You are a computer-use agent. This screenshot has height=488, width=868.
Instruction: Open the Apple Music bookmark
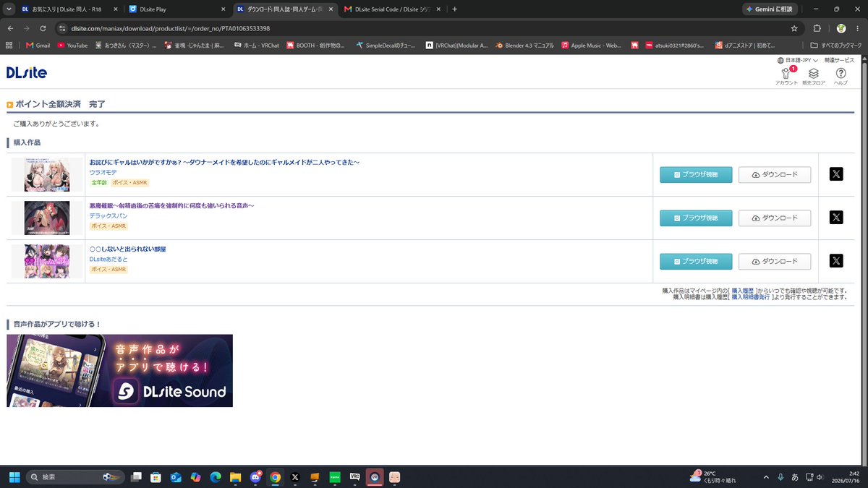tap(591, 45)
